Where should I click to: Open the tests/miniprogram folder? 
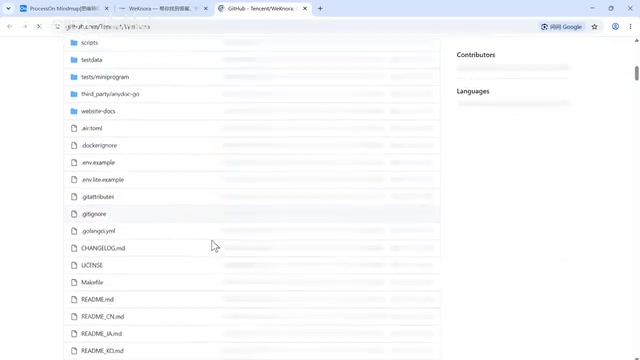105,77
